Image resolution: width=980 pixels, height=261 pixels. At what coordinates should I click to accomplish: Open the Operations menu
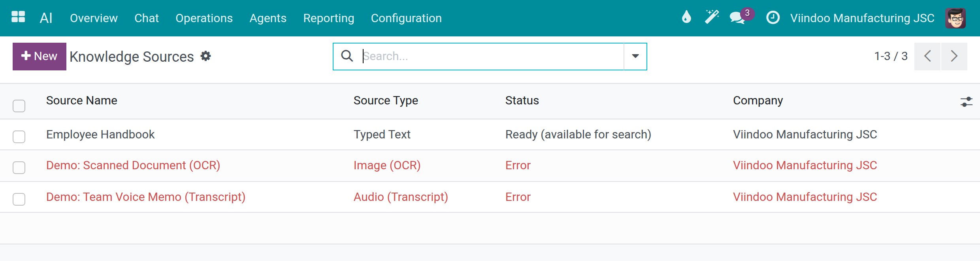click(x=204, y=18)
